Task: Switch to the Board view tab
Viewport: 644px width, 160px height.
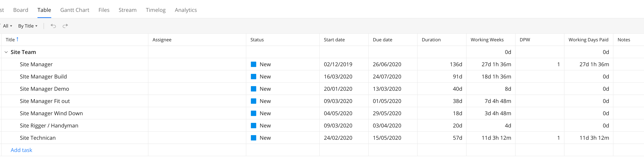Action: [20, 10]
